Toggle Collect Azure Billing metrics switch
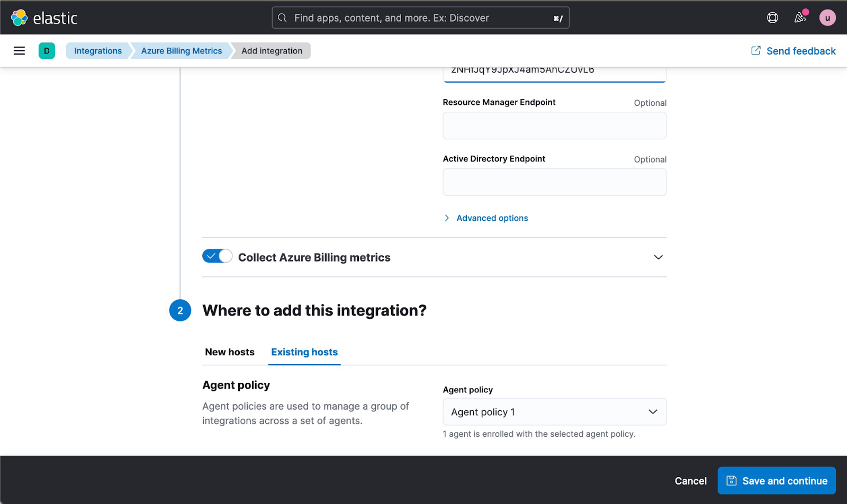This screenshot has height=504, width=847. [x=217, y=256]
